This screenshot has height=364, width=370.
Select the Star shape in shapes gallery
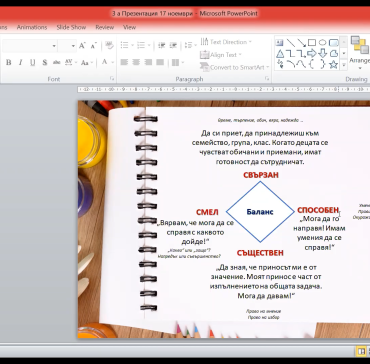pyautogui.click(x=333, y=64)
